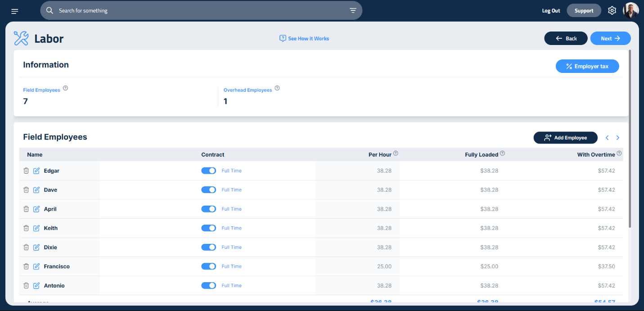Delete employee Edgar with trash icon
The image size is (644, 311).
(x=26, y=171)
